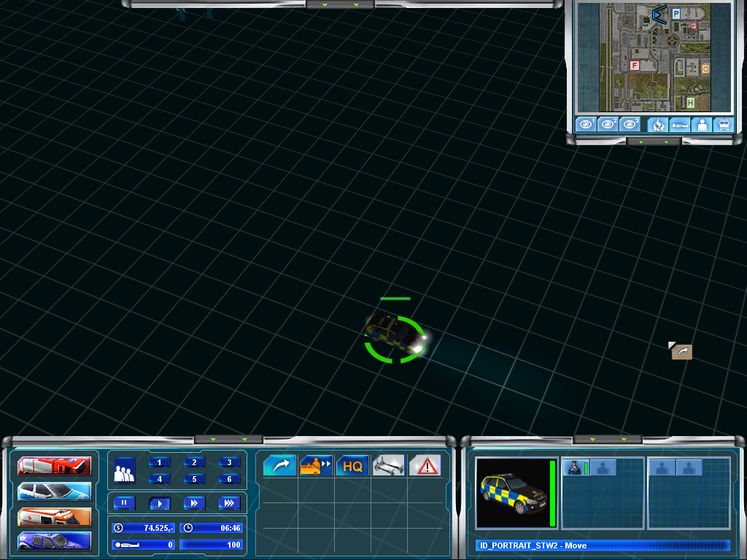The width and height of the screenshot is (747, 560).
Task: Click the blue camera view indicator on minimap
Action: (x=659, y=15)
